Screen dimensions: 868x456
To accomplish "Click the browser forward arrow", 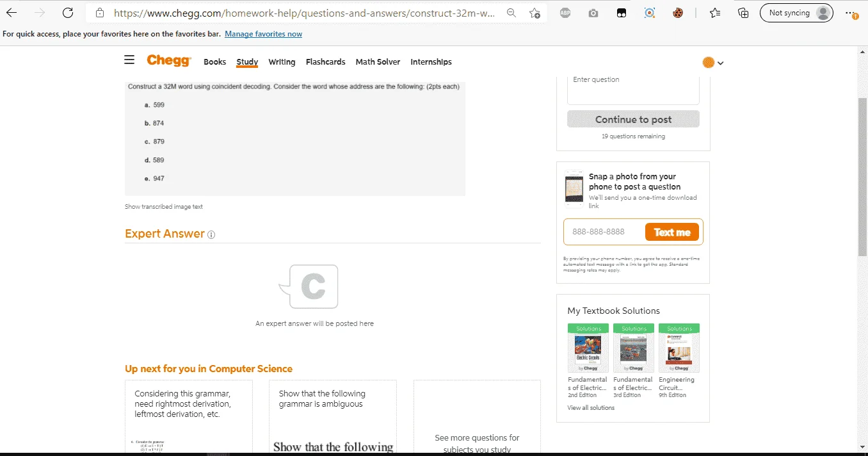I will pos(40,13).
